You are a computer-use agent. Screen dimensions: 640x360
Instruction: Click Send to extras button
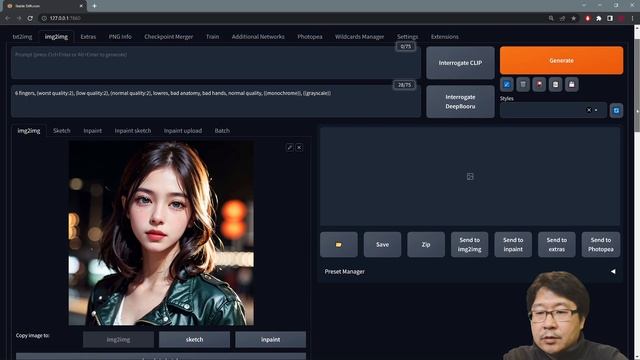pyautogui.click(x=557, y=244)
